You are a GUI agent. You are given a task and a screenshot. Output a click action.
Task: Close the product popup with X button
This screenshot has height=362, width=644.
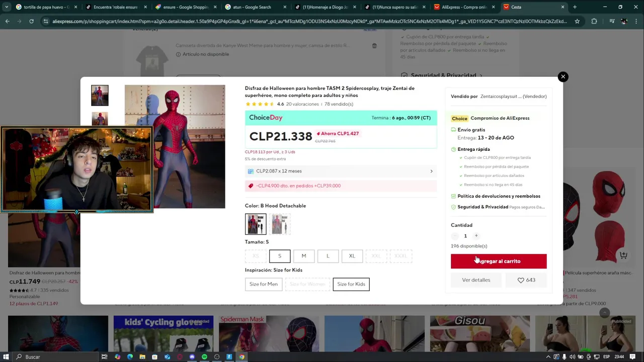tap(563, 76)
